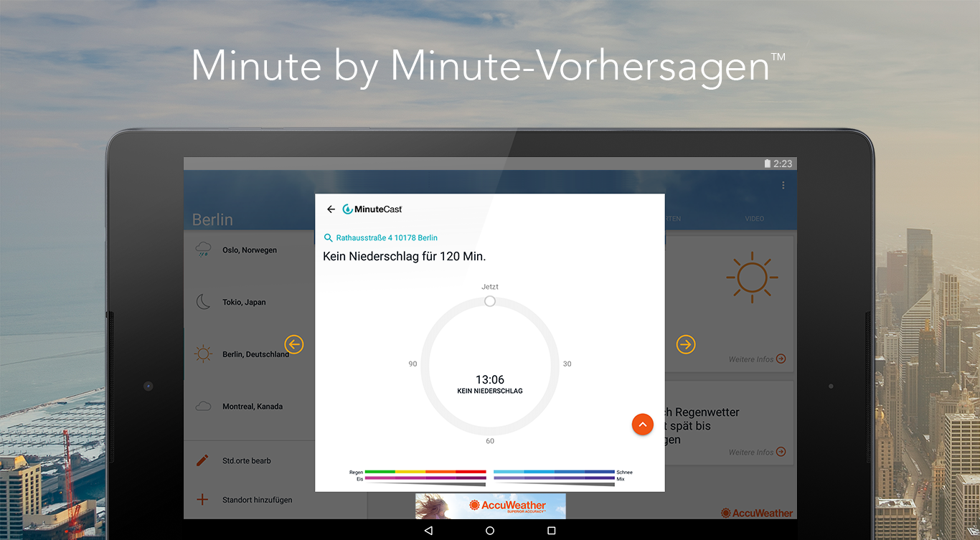Tap the Android back navigation button
The image size is (980, 540).
pyautogui.click(x=428, y=531)
